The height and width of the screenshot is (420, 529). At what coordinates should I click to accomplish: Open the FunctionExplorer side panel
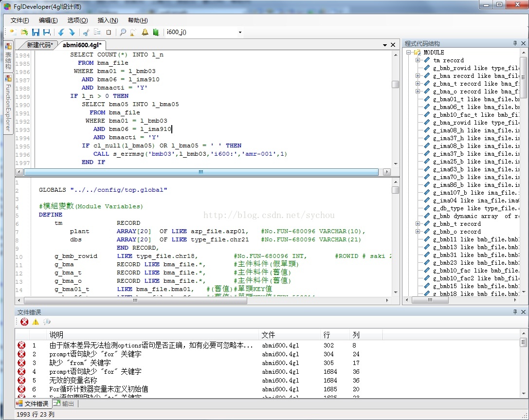point(8,103)
